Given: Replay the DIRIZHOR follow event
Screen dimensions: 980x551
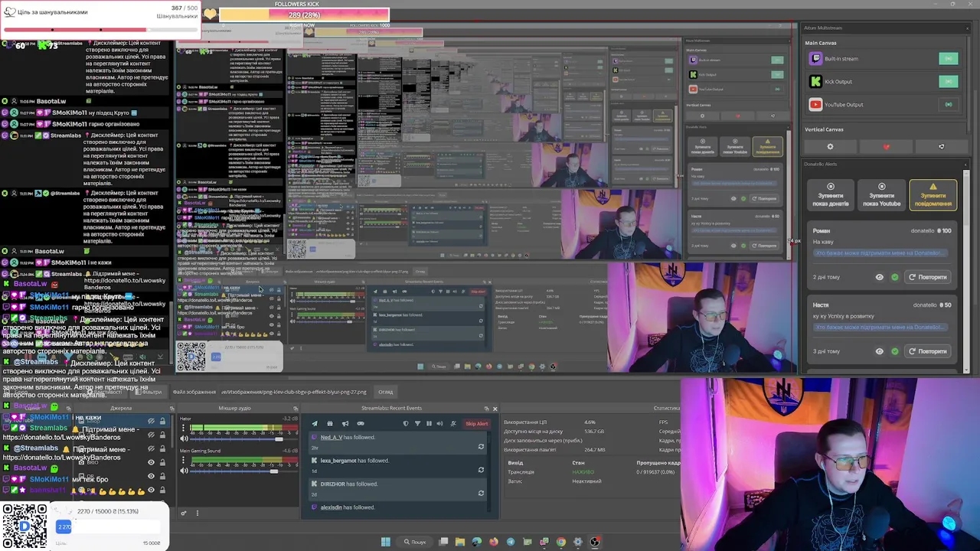Looking at the screenshot, I should click(481, 493).
